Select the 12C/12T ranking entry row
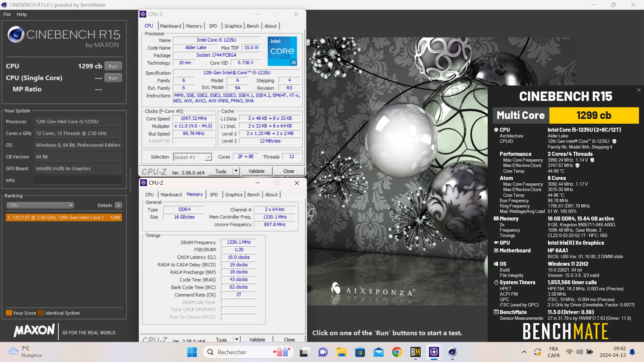The width and height of the screenshot is (644, 362). (64, 218)
